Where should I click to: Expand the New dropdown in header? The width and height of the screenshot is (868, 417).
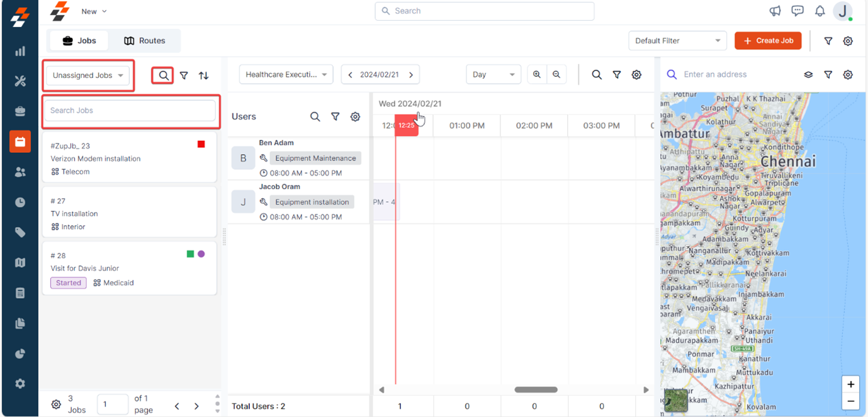pyautogui.click(x=94, y=11)
